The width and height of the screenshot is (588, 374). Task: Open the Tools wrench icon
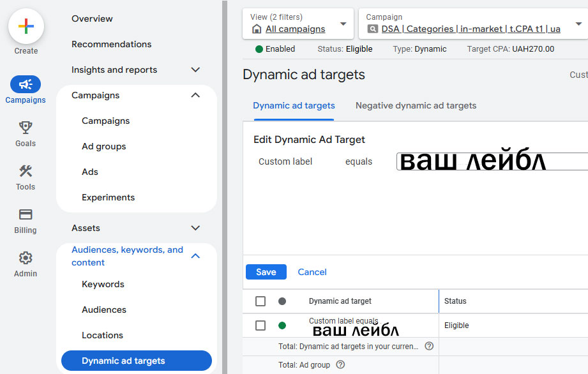pyautogui.click(x=26, y=171)
